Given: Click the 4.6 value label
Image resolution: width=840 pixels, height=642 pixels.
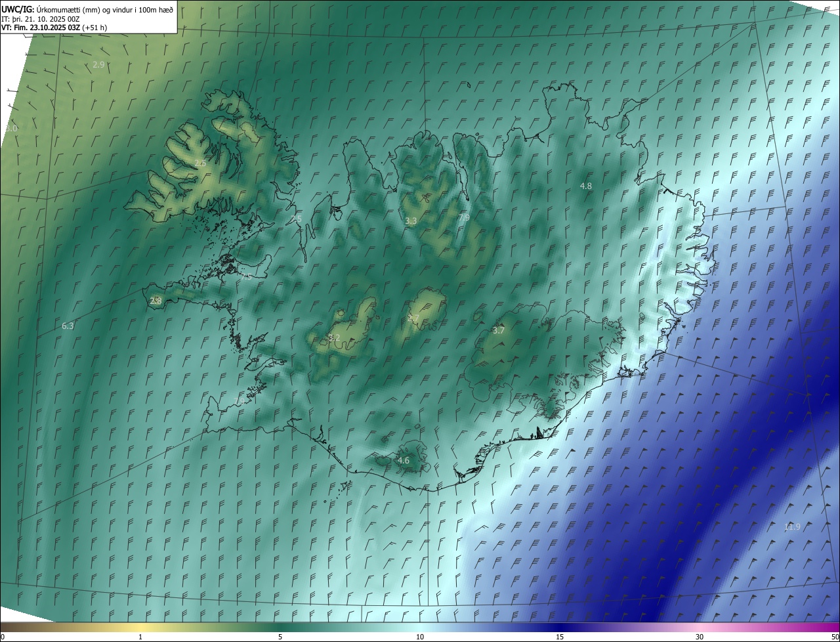Looking at the screenshot, I should (x=404, y=461).
